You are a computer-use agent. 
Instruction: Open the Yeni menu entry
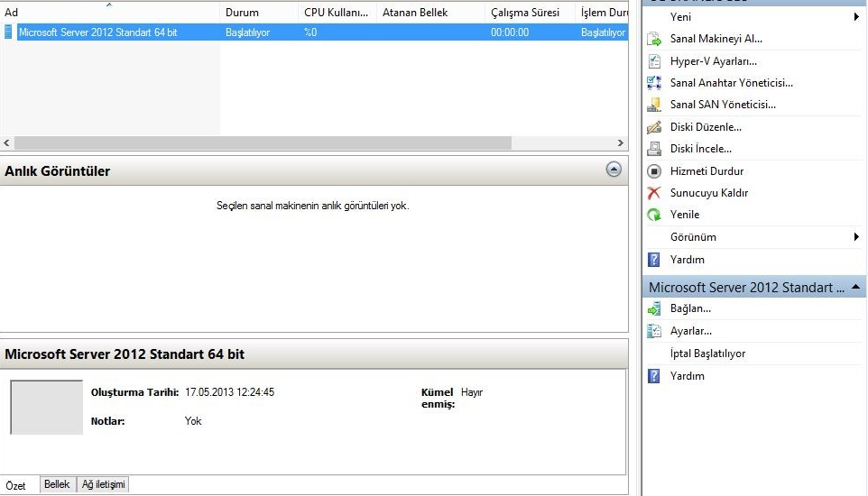pos(680,16)
